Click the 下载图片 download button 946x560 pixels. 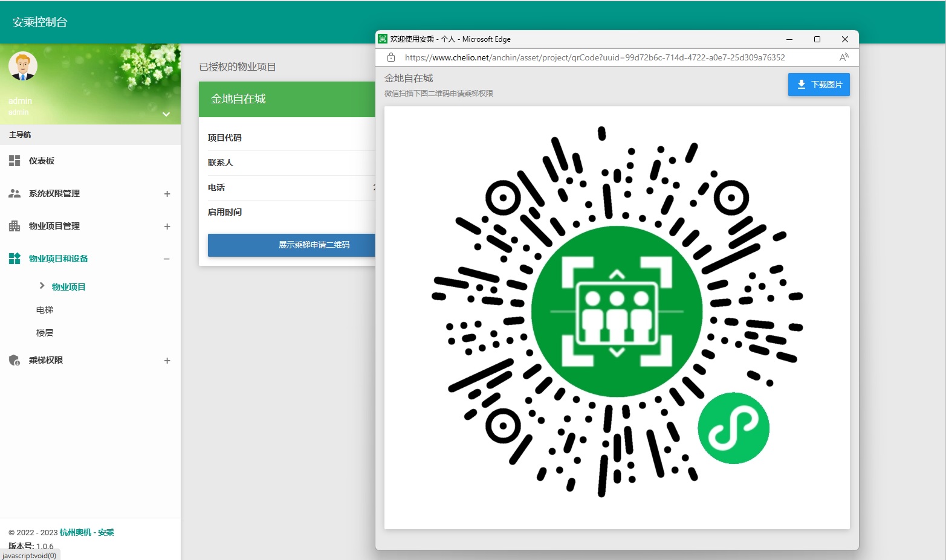[818, 85]
